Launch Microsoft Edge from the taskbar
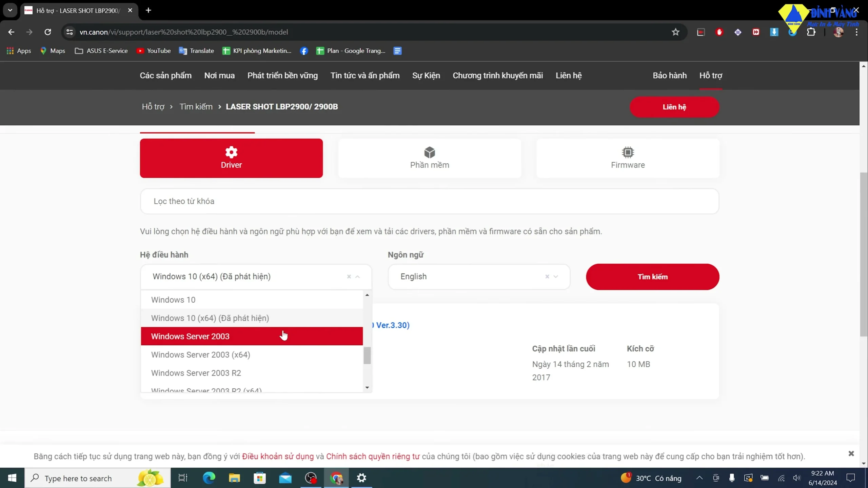This screenshot has width=868, height=488. (x=209, y=478)
